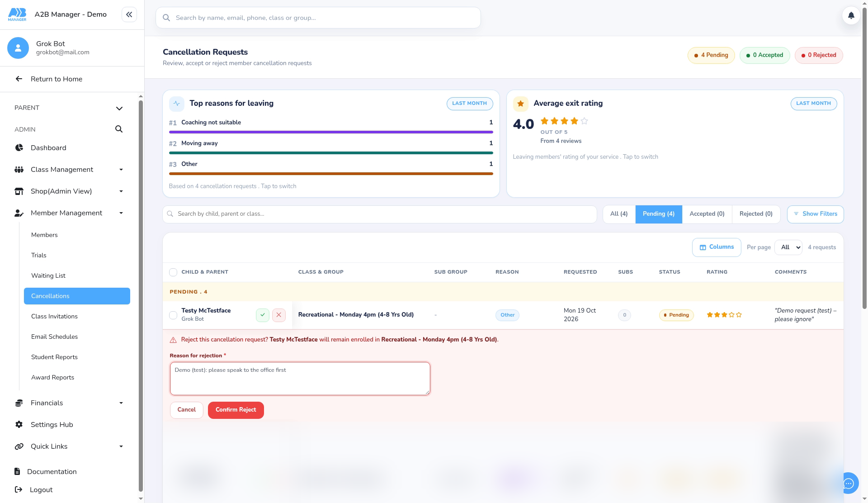Viewport: 868px width, 503px height.
Task: Switch to the Accepted (0) tab
Action: 707,214
